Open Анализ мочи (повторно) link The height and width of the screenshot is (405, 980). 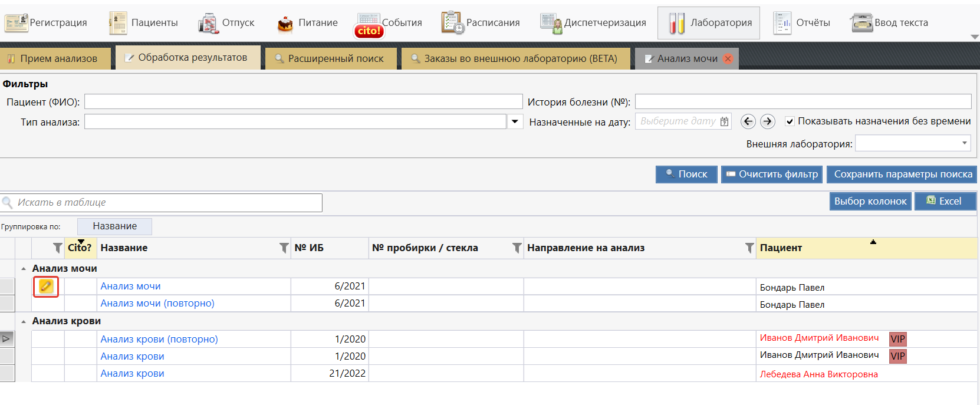[157, 304]
